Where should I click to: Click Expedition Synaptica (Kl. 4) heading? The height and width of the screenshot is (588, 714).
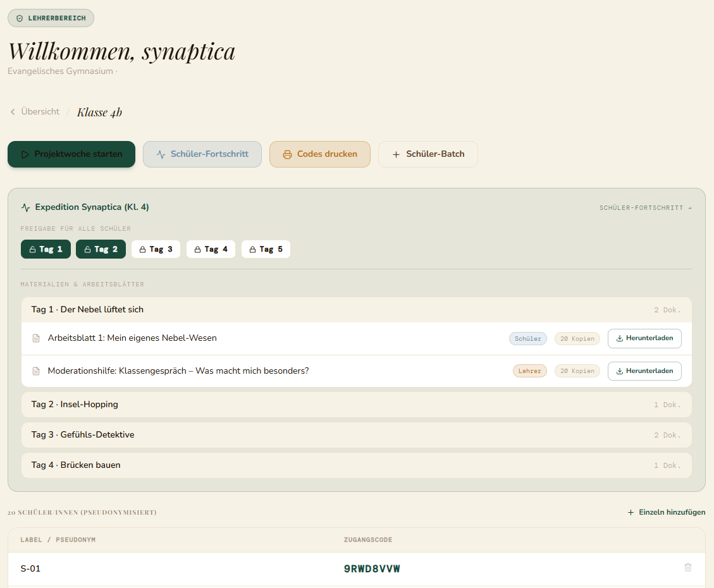click(x=92, y=207)
